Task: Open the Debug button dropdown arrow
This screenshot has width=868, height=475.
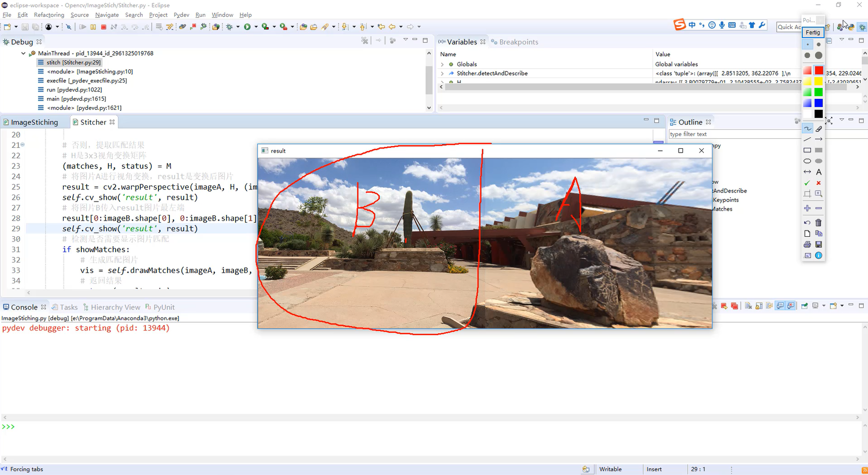Action: [238, 27]
